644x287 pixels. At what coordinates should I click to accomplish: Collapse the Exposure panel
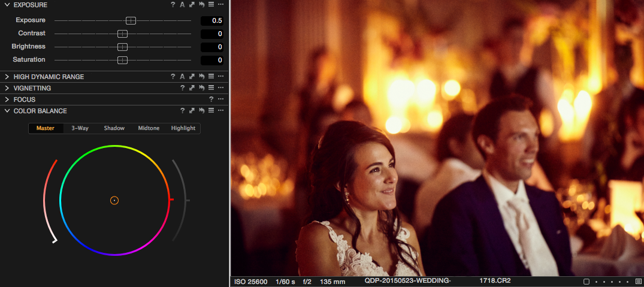tap(7, 5)
